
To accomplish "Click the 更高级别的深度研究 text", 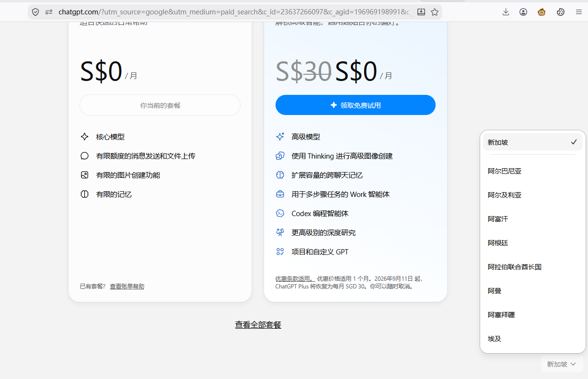I will click(323, 232).
